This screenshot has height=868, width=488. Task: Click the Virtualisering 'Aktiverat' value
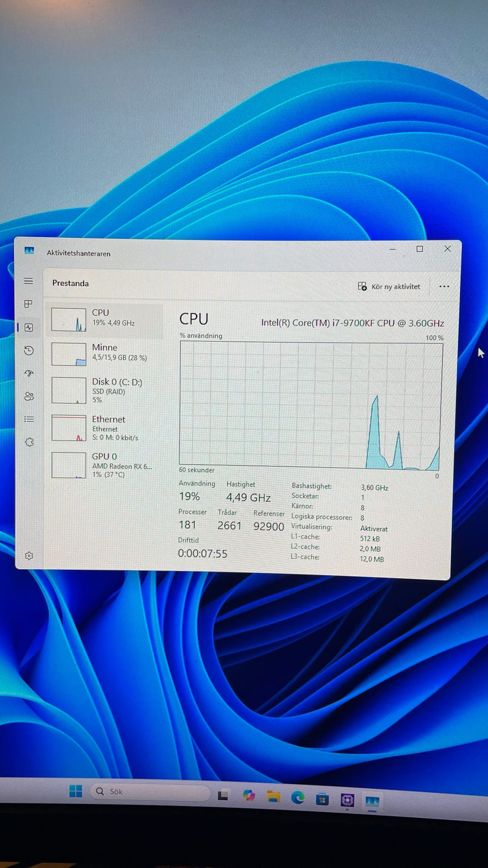374,529
